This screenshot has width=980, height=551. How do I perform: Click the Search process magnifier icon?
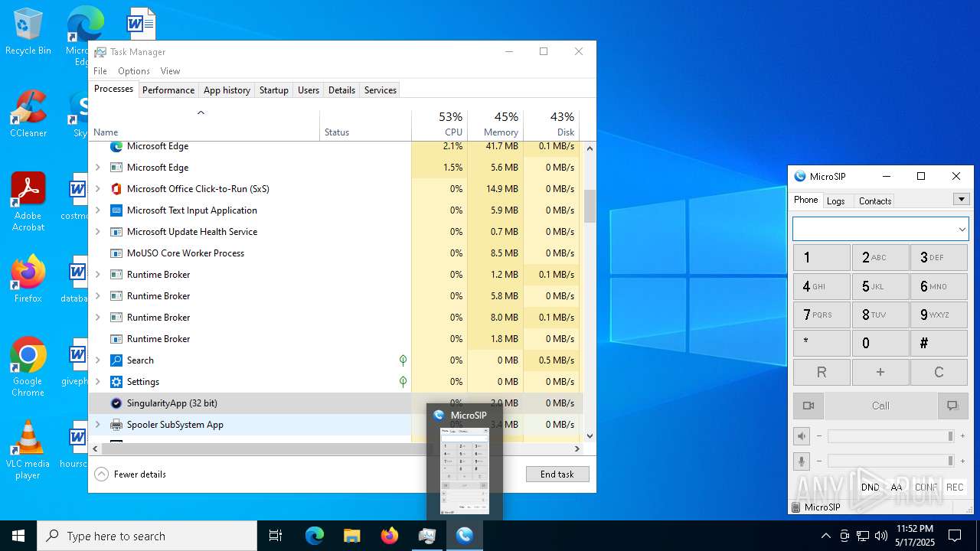116,360
